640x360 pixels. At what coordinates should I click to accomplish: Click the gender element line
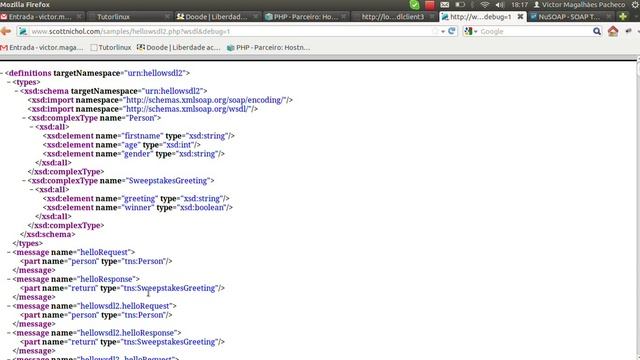coord(134,154)
